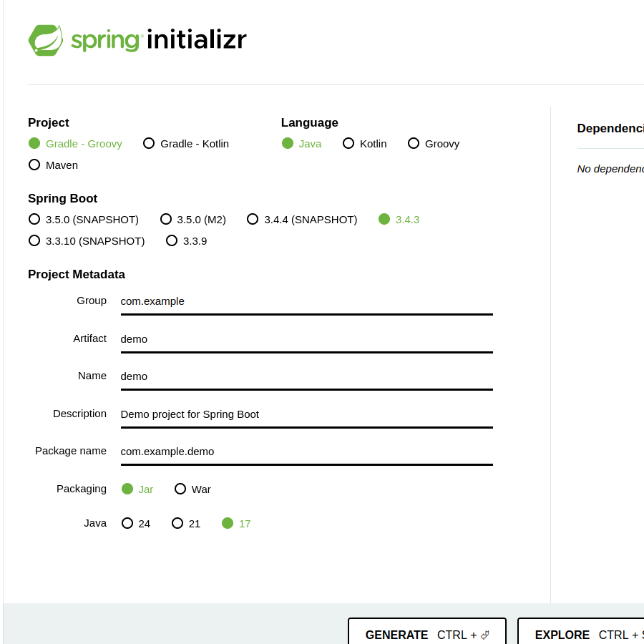Select Spring Boot 3.3.10 (SNAPSHOT)
Viewport: 644px width, 644px height.
click(87, 241)
